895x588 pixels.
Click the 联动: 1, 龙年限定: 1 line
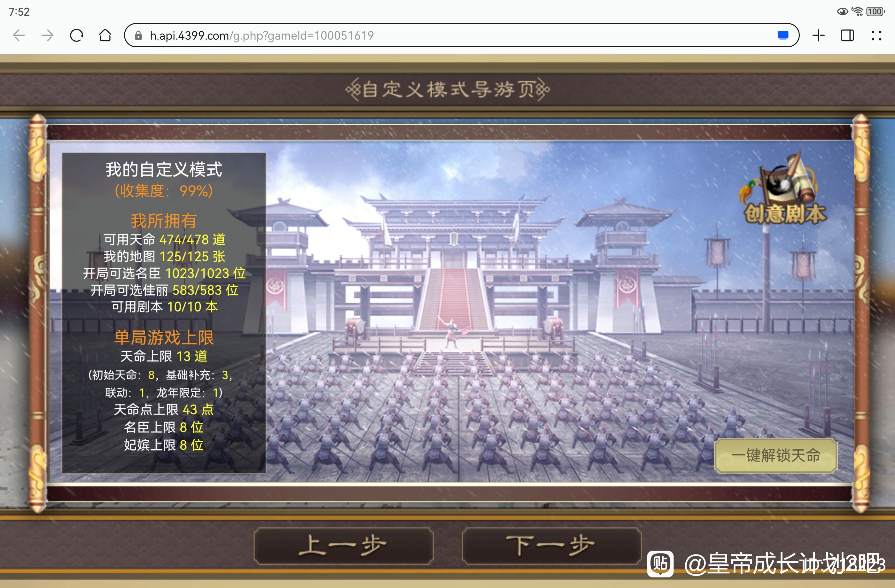(164, 392)
